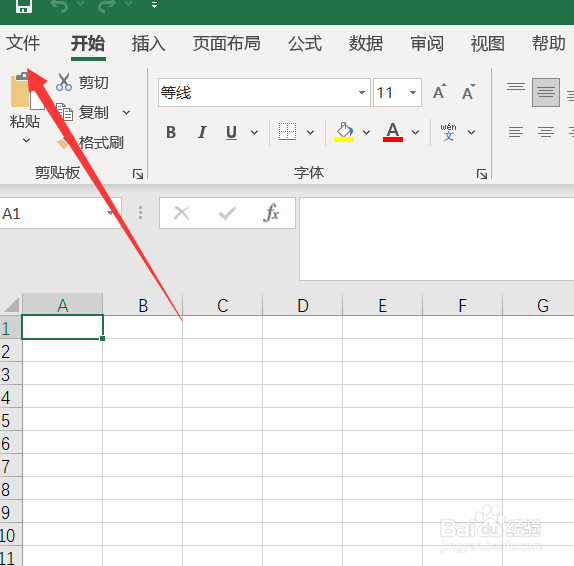Open Undo history dropdown arrow
Viewport: 574px width, 566px height.
(81, 4)
